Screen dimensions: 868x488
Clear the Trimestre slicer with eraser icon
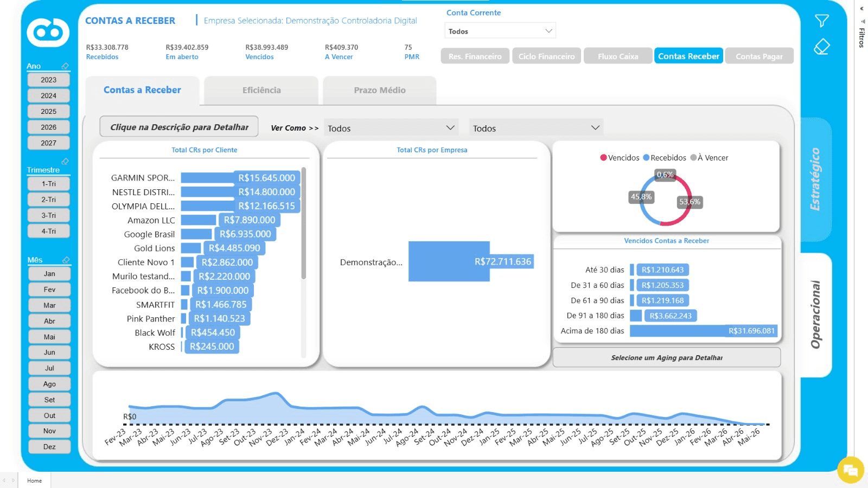(65, 162)
